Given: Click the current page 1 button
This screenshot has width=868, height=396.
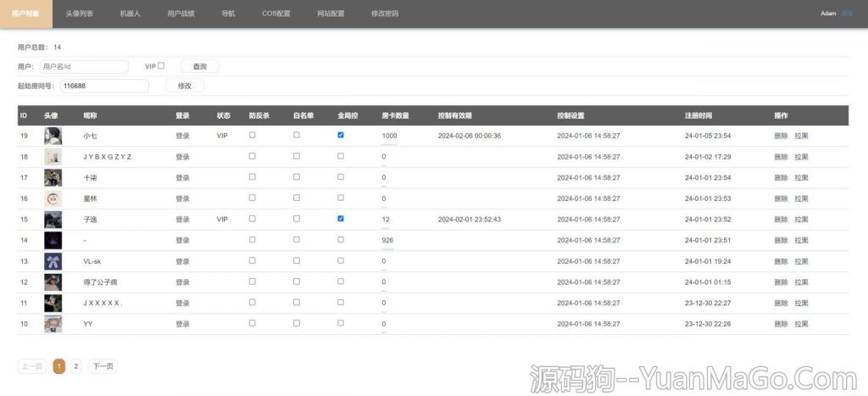Looking at the screenshot, I should tap(58, 366).
